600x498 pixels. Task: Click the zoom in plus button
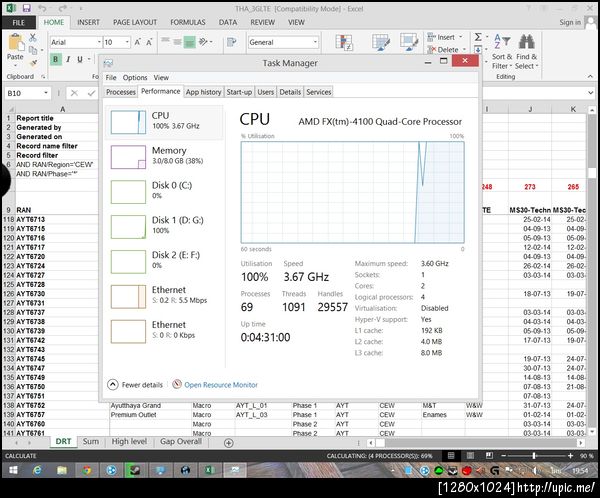[570, 456]
